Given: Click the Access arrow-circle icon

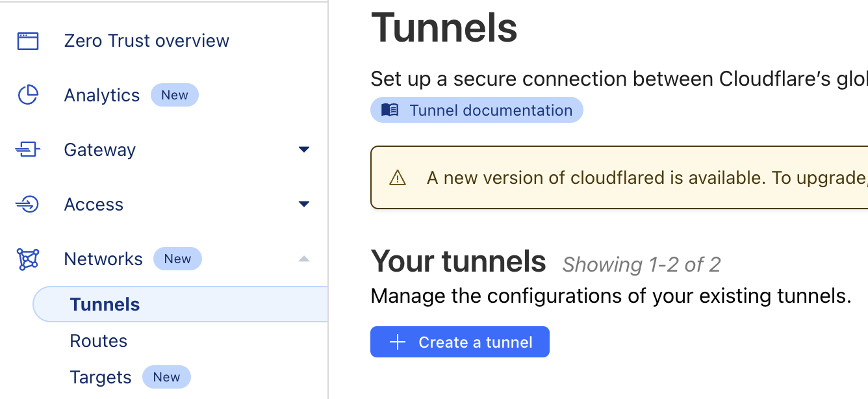Looking at the screenshot, I should pos(27,205).
